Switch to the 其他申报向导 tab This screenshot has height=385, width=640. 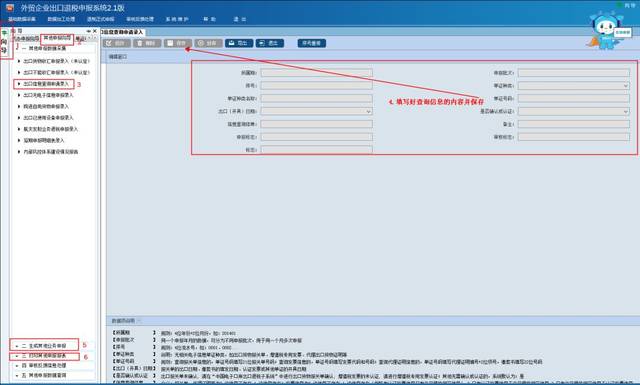(57, 38)
